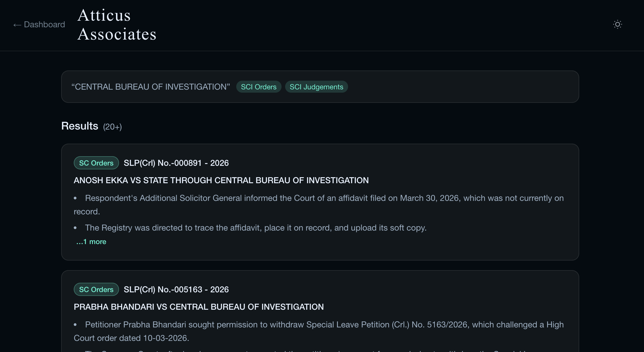Toggle the SCI Orders filter chip

258,87
